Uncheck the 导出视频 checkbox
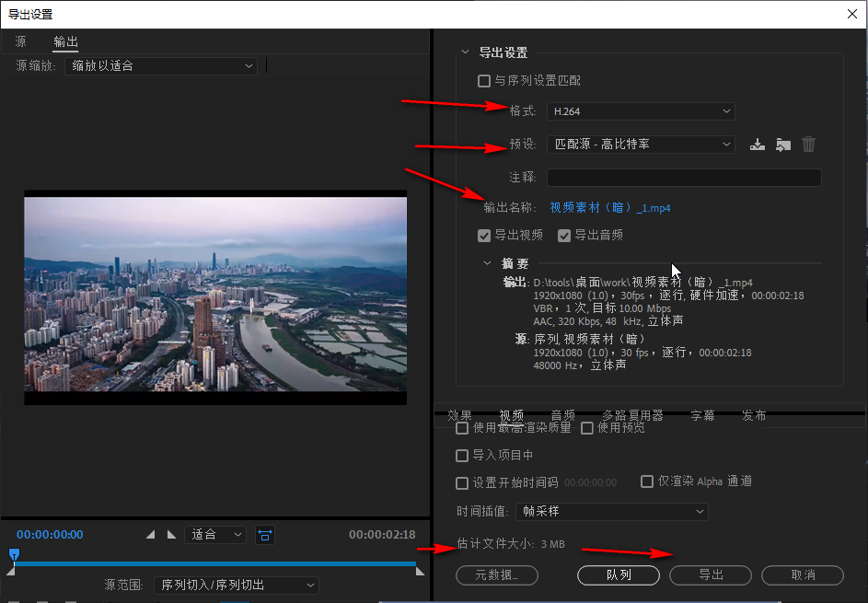This screenshot has width=868, height=603. click(484, 236)
